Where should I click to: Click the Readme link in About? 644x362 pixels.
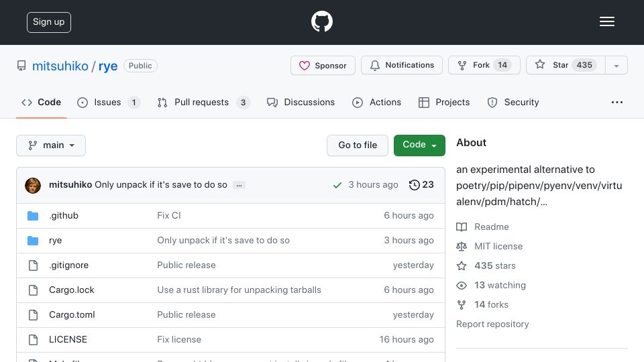pyautogui.click(x=491, y=227)
